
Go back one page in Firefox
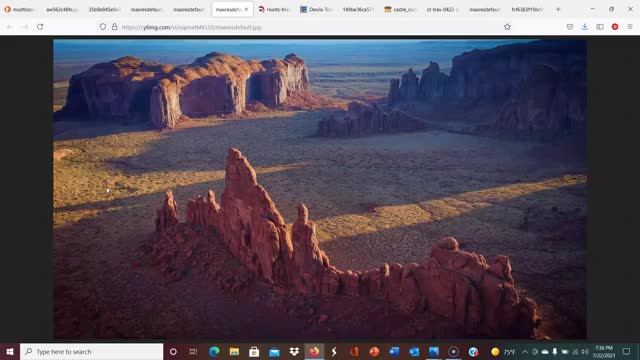[10, 27]
